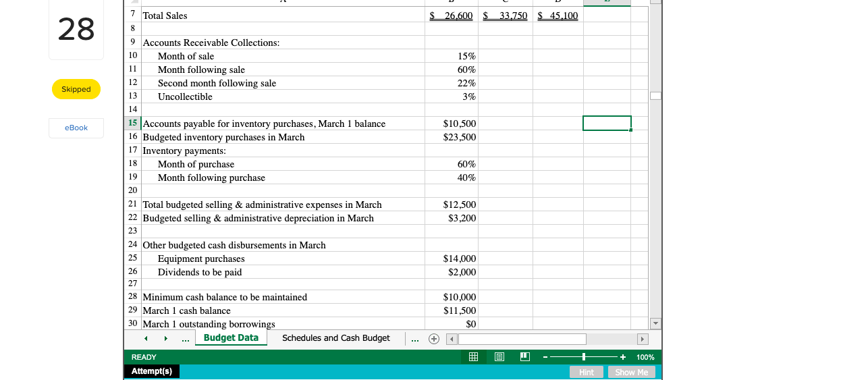Select the 22% collection cell
Viewport: 868px width, 380px height.
(x=452, y=83)
